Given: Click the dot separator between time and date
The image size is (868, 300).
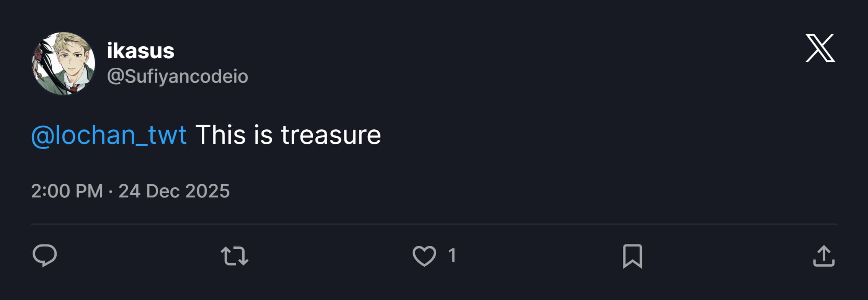Looking at the screenshot, I should pos(111,191).
